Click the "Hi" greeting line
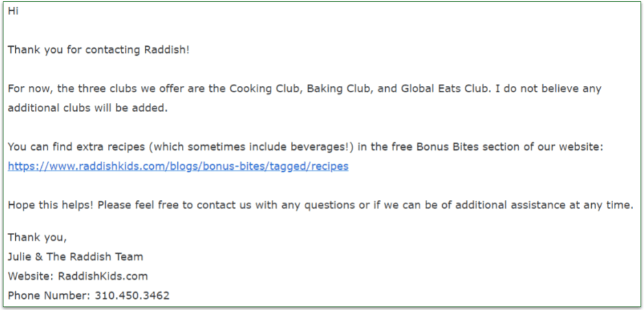This screenshot has width=644, height=310. (13, 11)
